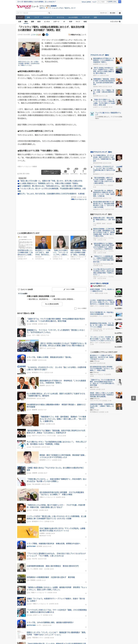Open the 有料 tab
The image size is (138, 644).
tap(95, 17)
